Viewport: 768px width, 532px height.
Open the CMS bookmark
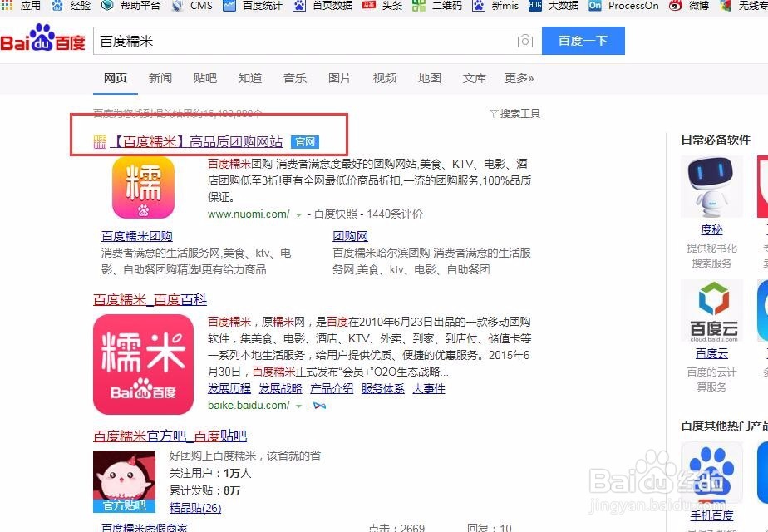pos(193,5)
